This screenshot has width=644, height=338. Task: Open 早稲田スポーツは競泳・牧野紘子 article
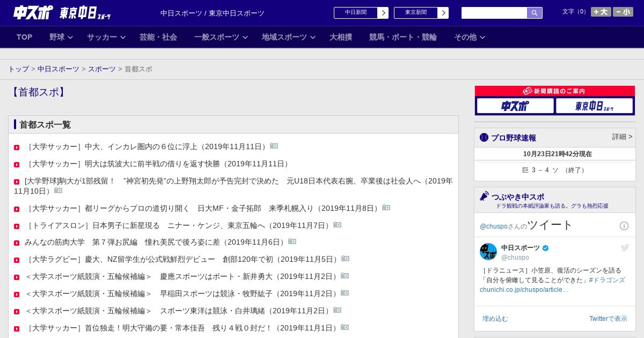181,293
